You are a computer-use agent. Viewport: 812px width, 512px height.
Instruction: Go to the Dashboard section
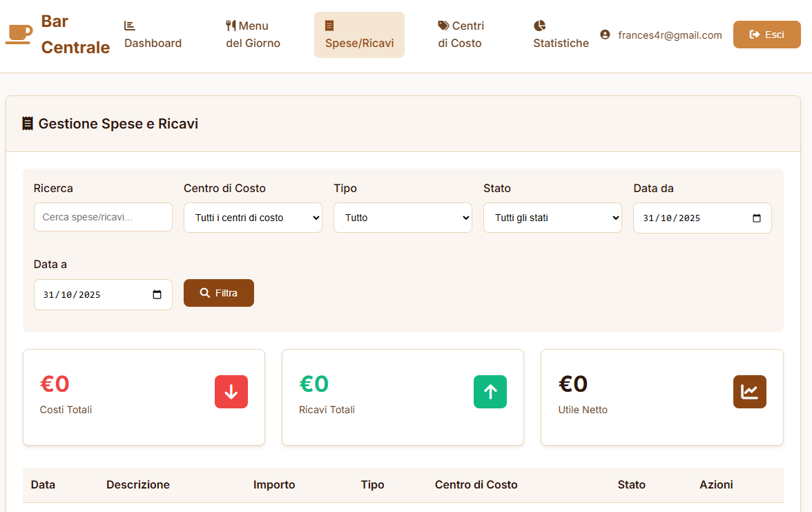153,35
